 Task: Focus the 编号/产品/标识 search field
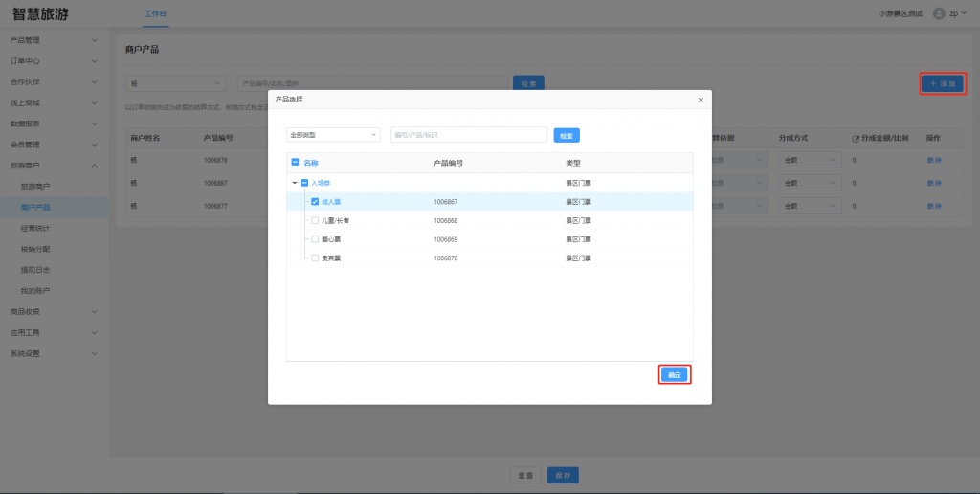tap(468, 135)
